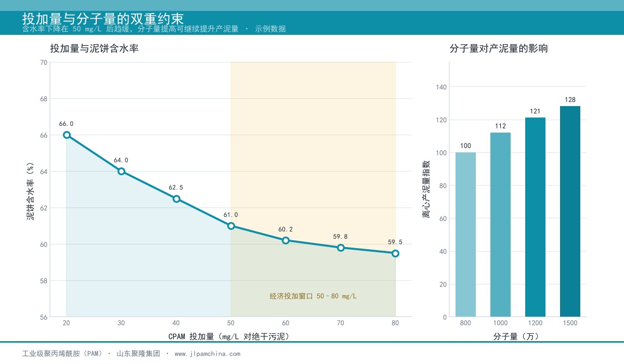Click the line chart y-axis tick 70
The width and height of the screenshot is (624, 364).
(44, 62)
